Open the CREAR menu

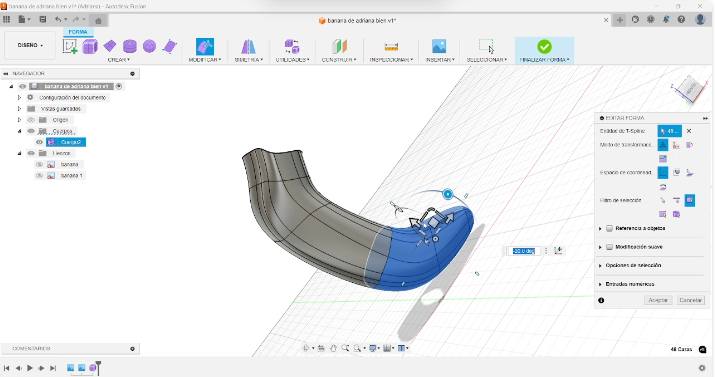point(119,60)
